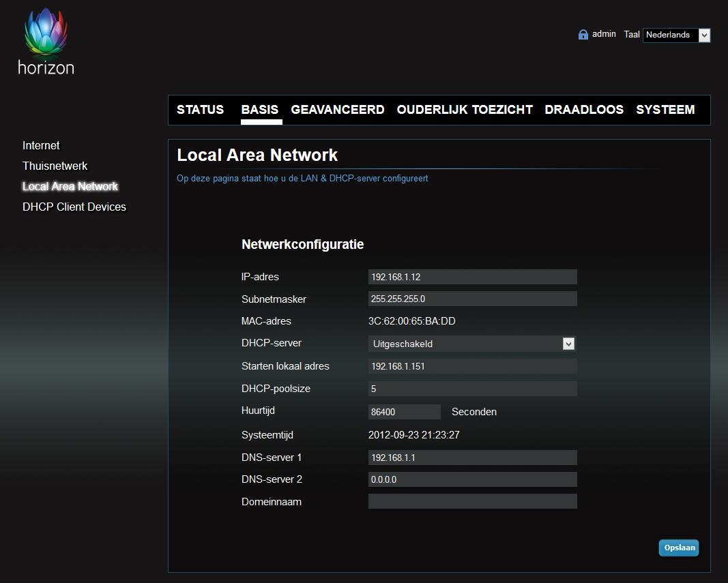728x583 pixels.
Task: Switch to the STATUS tab
Action: (x=200, y=110)
